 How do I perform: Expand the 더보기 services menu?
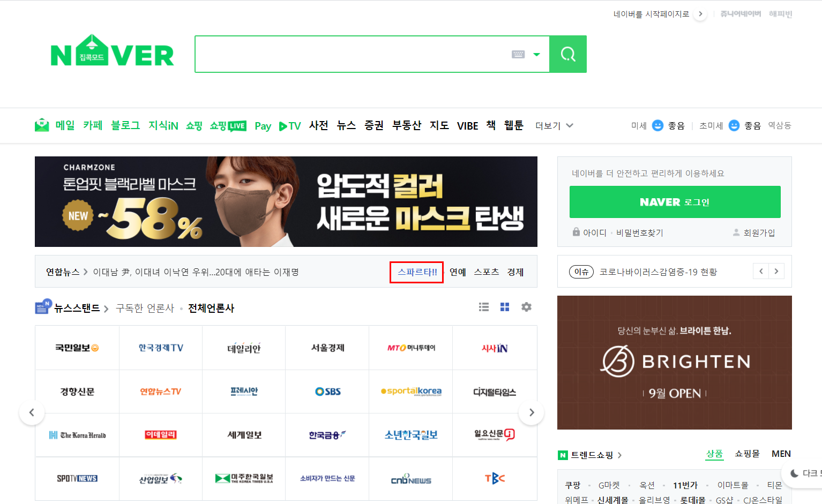click(555, 125)
